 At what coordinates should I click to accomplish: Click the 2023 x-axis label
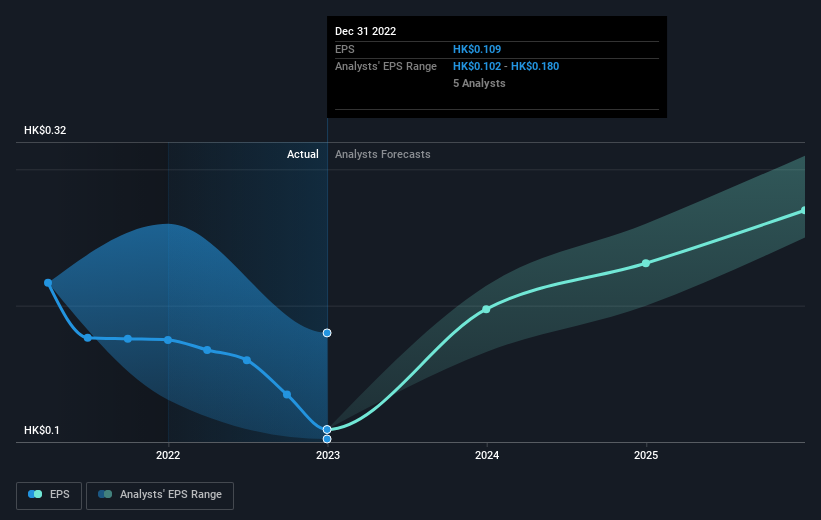pos(328,455)
